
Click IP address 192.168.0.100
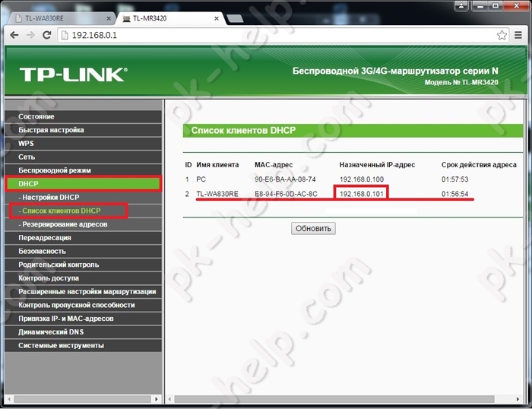pyautogui.click(x=361, y=179)
